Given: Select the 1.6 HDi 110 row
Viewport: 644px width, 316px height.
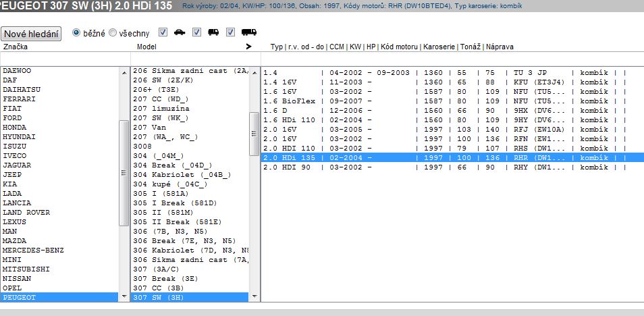Looking at the screenshot, I should point(452,120).
